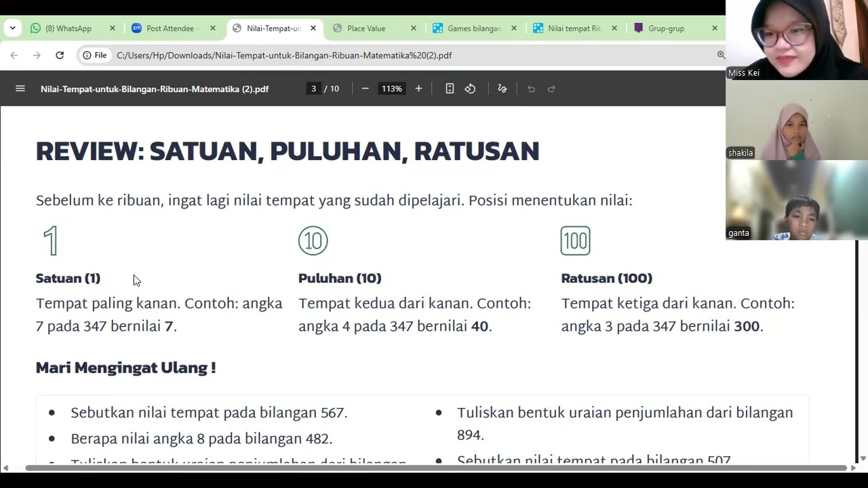The width and height of the screenshot is (868, 488).
Task: Switch to the Place Value tab
Action: [x=366, y=28]
